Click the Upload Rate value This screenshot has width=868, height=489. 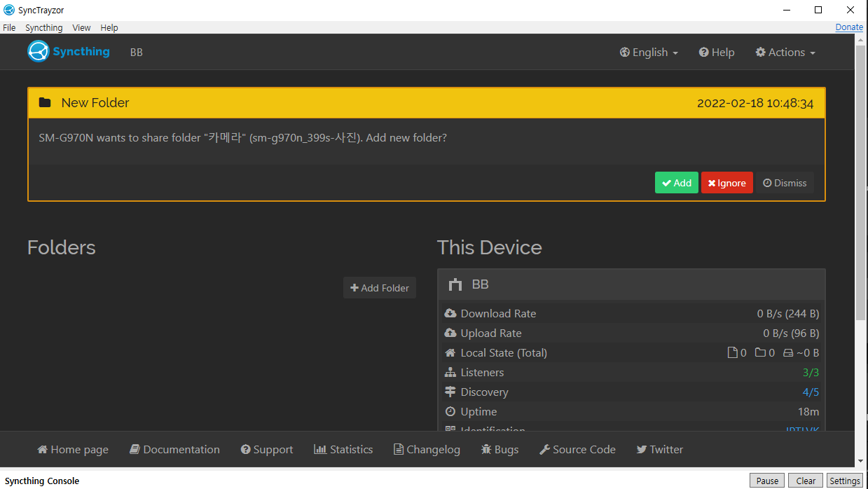[x=791, y=333]
